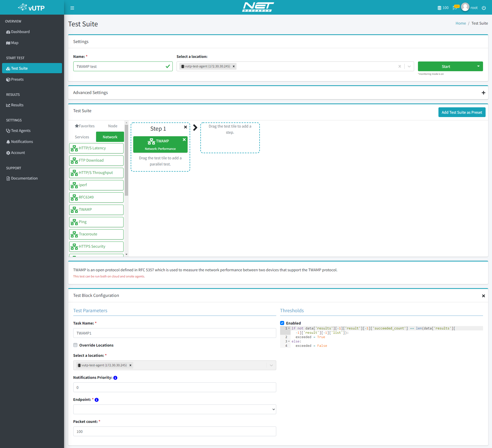Switch to the Services tab
This screenshot has height=448, width=492.
click(x=82, y=137)
